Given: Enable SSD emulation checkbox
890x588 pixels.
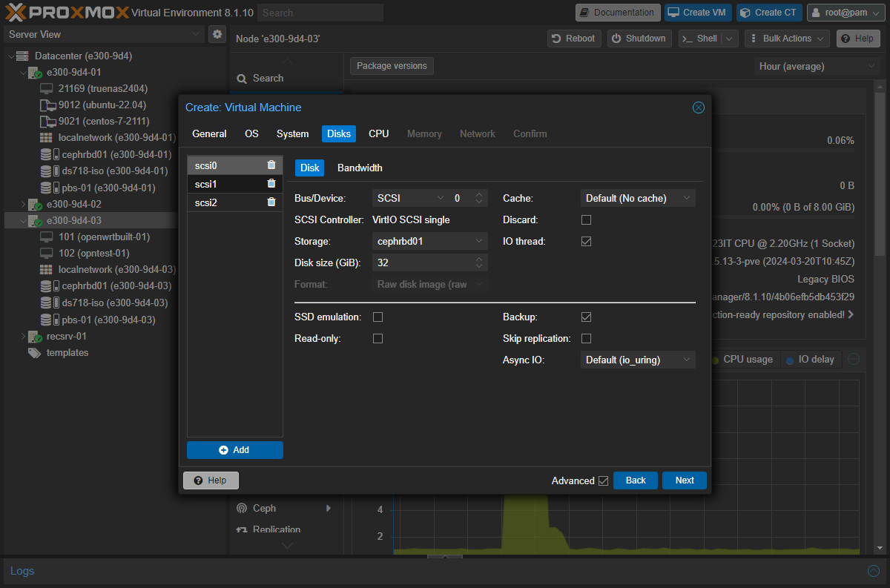Looking at the screenshot, I should pyautogui.click(x=378, y=317).
